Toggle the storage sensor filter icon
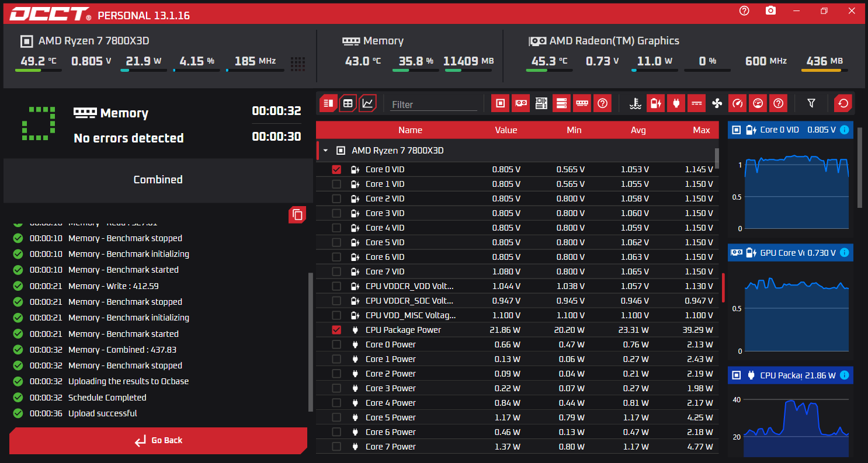868x463 pixels. [561, 103]
